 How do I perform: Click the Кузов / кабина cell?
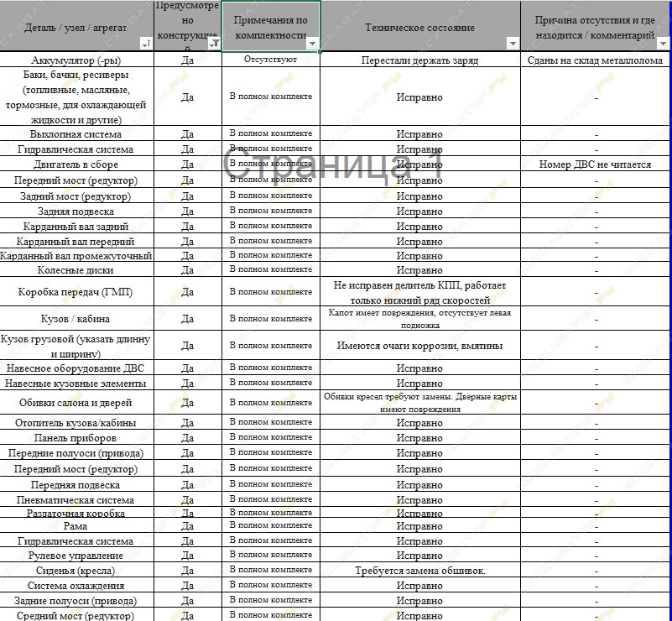[x=76, y=318]
